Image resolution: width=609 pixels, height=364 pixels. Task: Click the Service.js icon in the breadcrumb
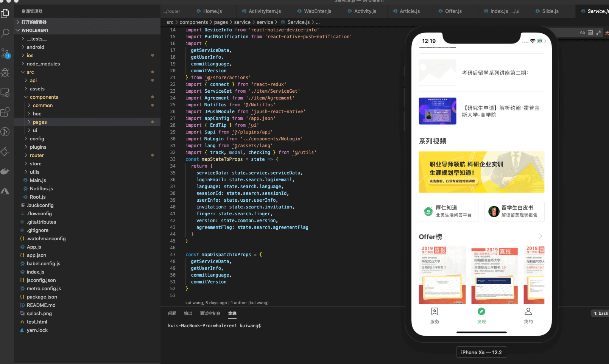point(283,22)
